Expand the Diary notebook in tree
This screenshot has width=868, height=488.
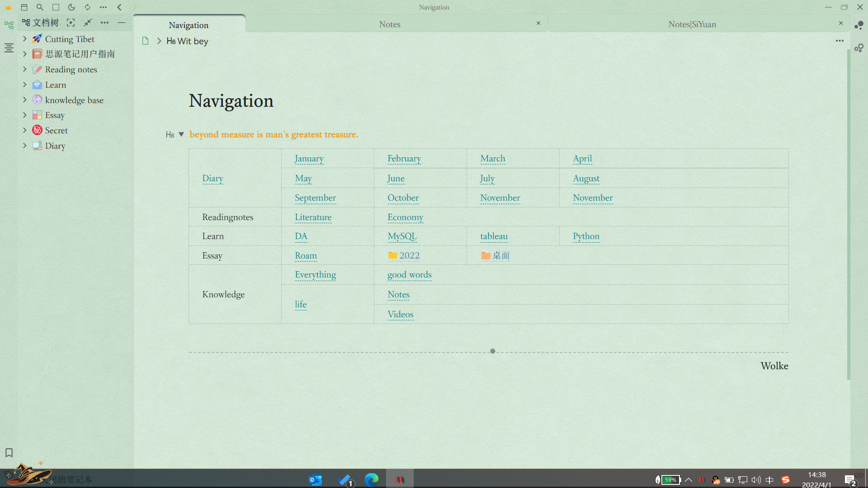coord(25,145)
